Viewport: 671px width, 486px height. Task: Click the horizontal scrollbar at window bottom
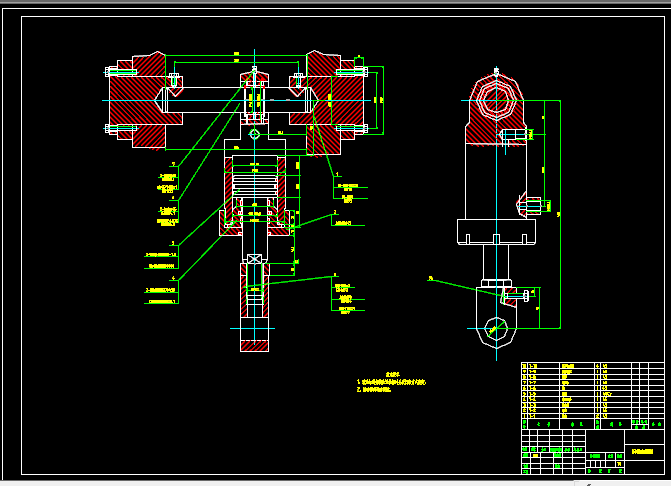click(287, 483)
